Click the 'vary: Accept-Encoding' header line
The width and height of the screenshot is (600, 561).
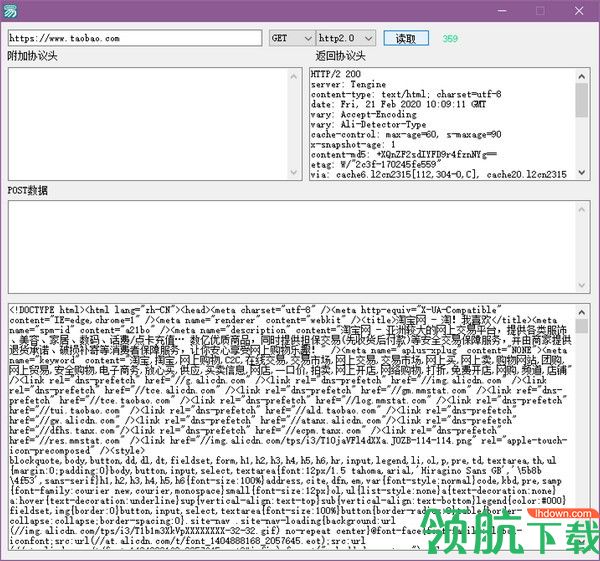pyautogui.click(x=364, y=114)
